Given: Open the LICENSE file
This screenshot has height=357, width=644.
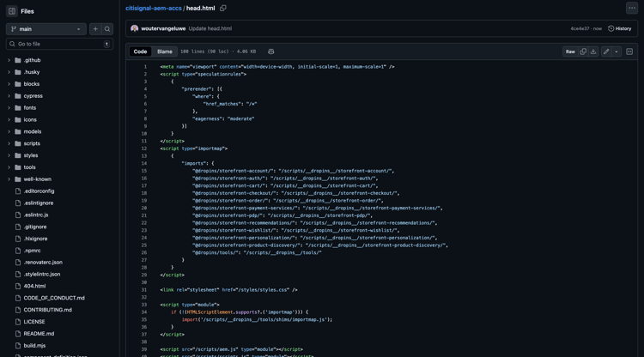Looking at the screenshot, I should click(x=34, y=322).
